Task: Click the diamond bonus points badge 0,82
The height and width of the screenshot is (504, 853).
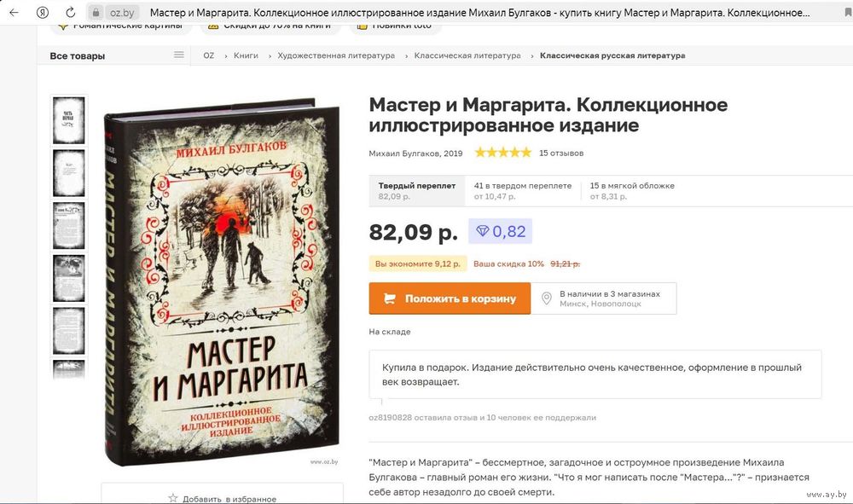Action: coord(501,231)
